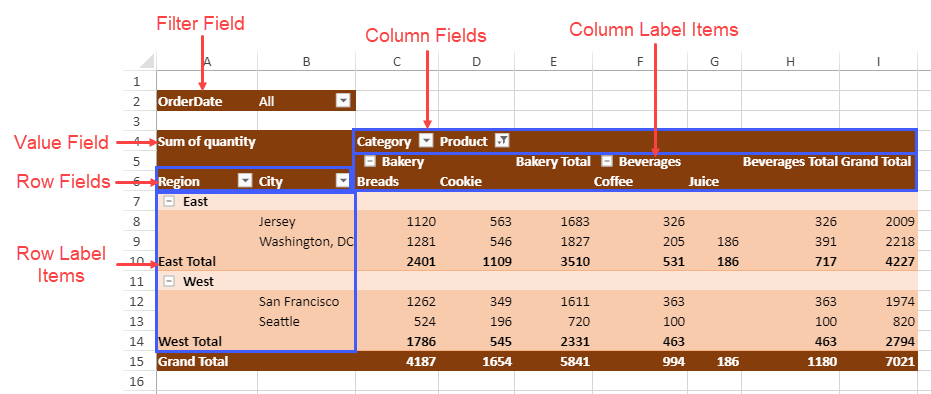Select the 4187 Grand Total value
Image resolution: width=931 pixels, height=394 pixels.
point(421,362)
